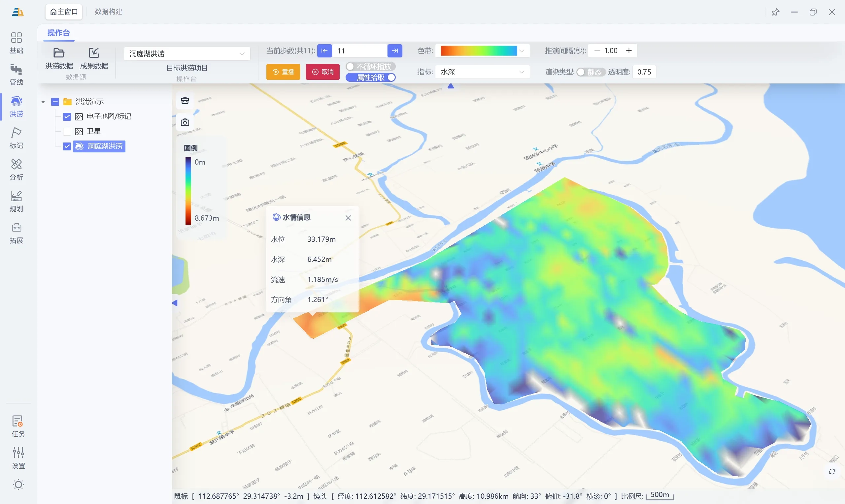
Task: Uncheck the 电子地图/标记 layer checkbox
Action: pos(67,116)
